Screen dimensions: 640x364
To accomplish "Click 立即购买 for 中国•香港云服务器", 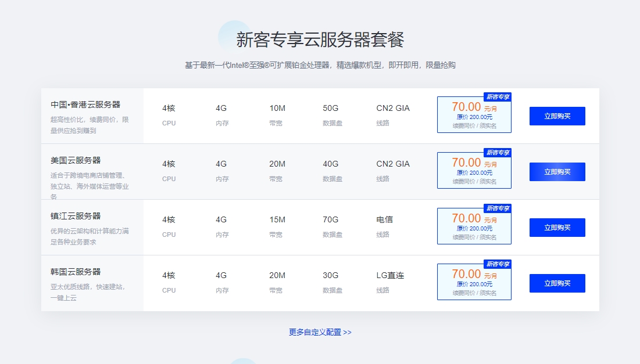I will click(x=557, y=116).
